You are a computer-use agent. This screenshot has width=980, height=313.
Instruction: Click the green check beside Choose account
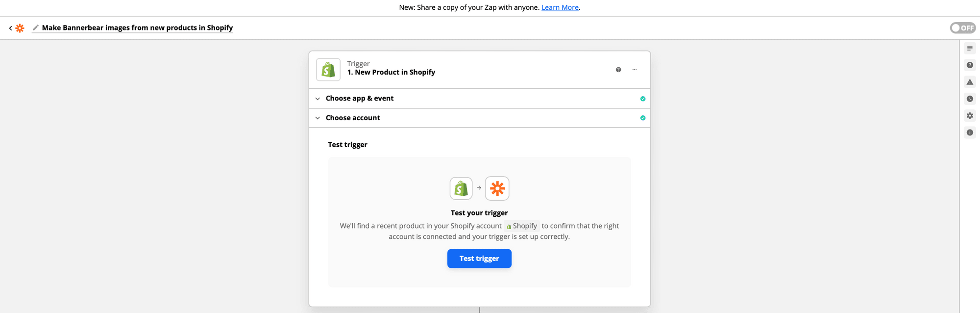[643, 118]
